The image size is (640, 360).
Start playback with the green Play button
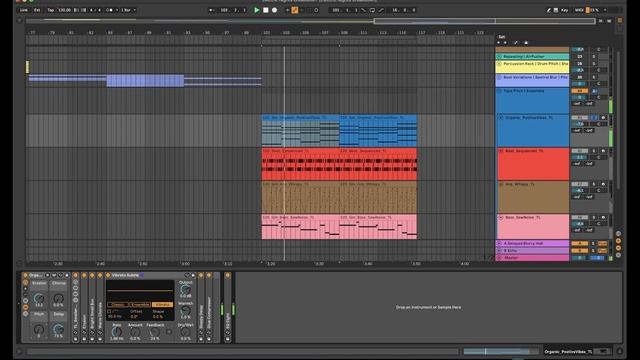(x=257, y=10)
